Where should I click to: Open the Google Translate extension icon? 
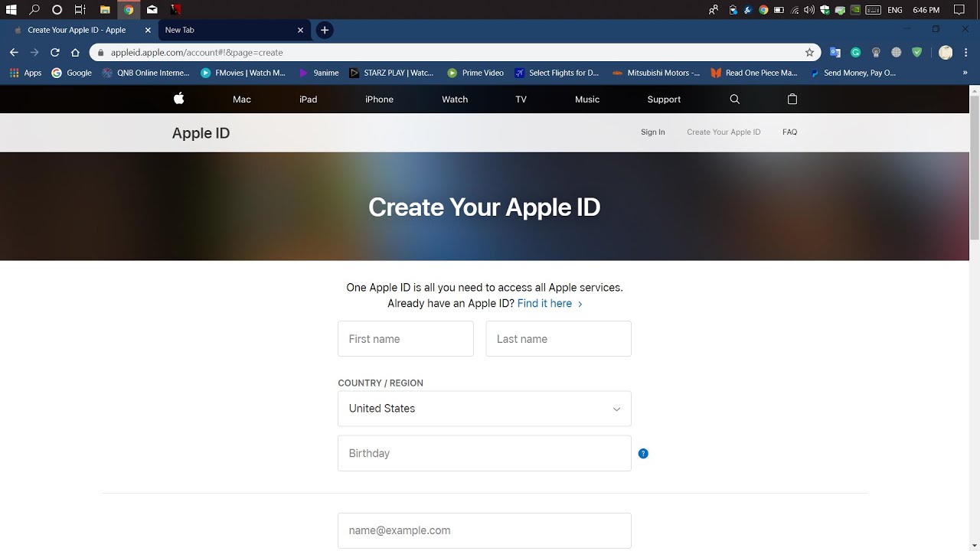pyautogui.click(x=835, y=52)
